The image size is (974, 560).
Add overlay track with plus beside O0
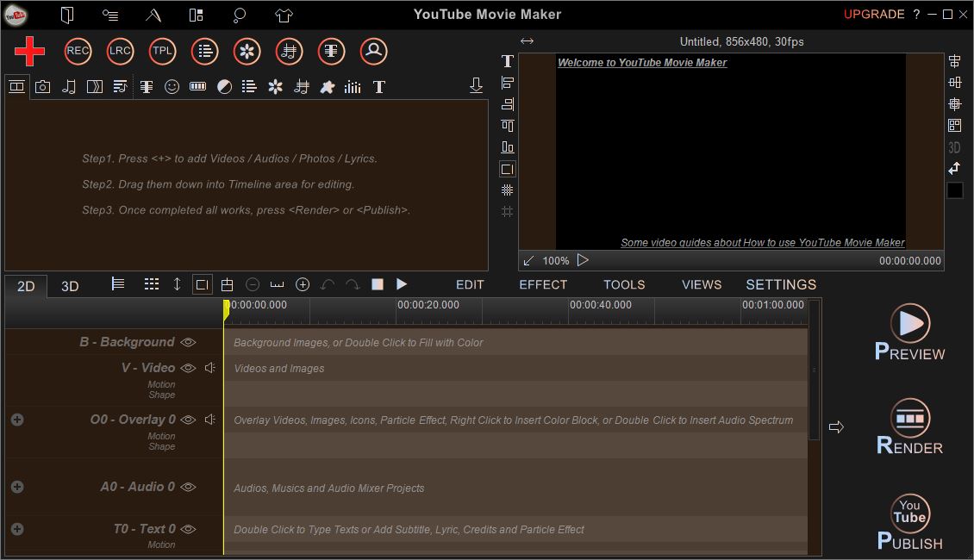click(17, 420)
